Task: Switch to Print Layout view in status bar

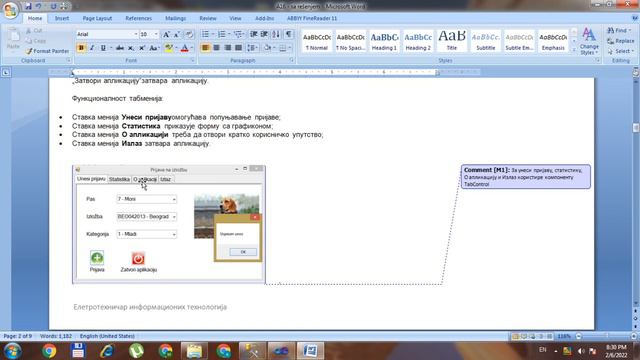Action: click(x=516, y=336)
